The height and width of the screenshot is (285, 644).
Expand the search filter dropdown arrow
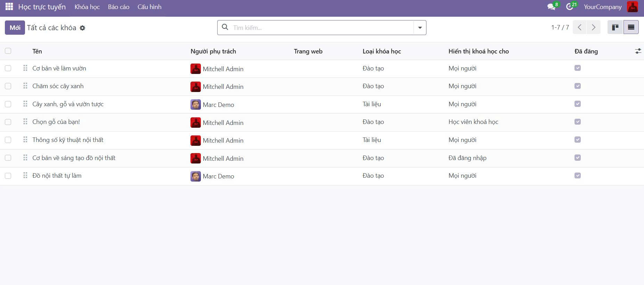tap(420, 28)
